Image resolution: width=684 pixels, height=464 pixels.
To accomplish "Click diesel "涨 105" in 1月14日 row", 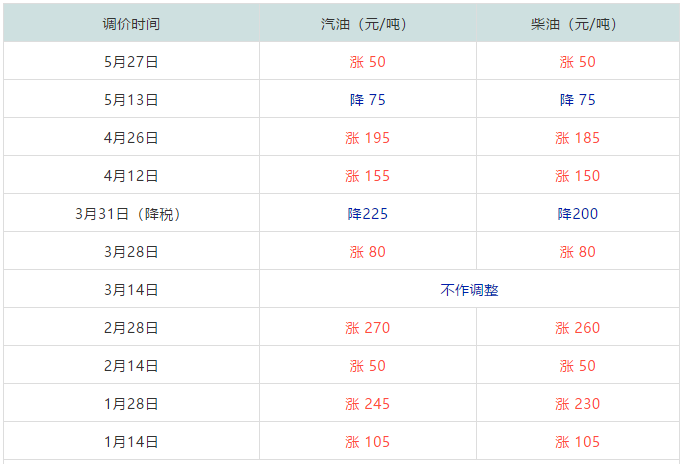I will coord(578,441).
